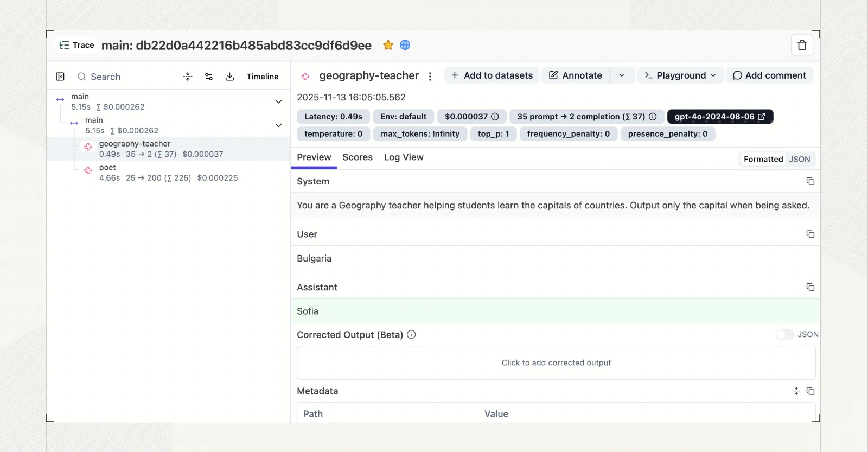Image resolution: width=868 pixels, height=452 pixels.
Task: Copy the System message content
Action: 810,181
